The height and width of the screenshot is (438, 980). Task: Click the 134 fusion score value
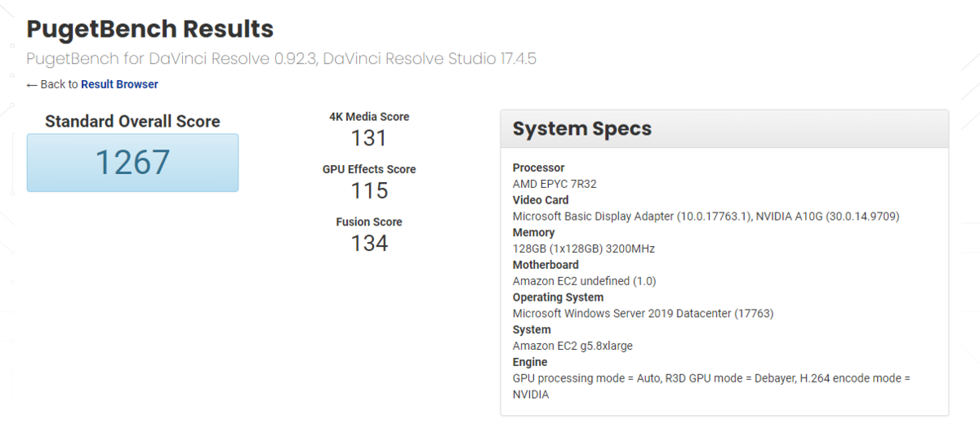(368, 243)
